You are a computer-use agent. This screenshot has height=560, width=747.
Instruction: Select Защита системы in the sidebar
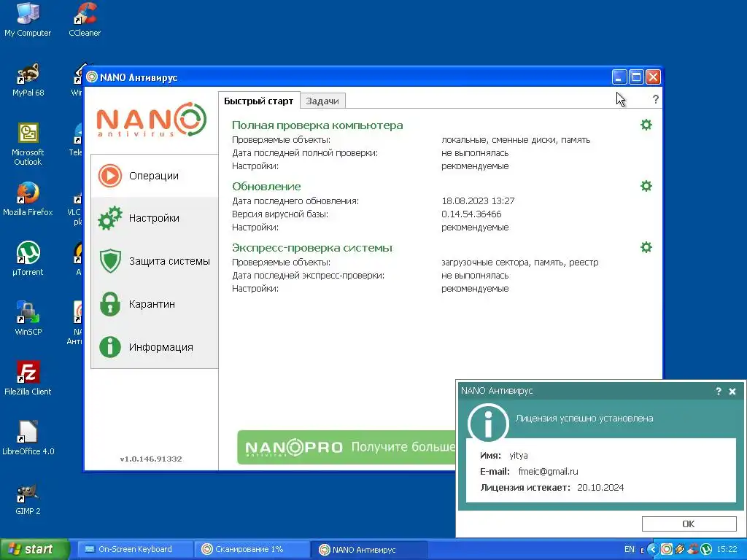click(x=155, y=261)
